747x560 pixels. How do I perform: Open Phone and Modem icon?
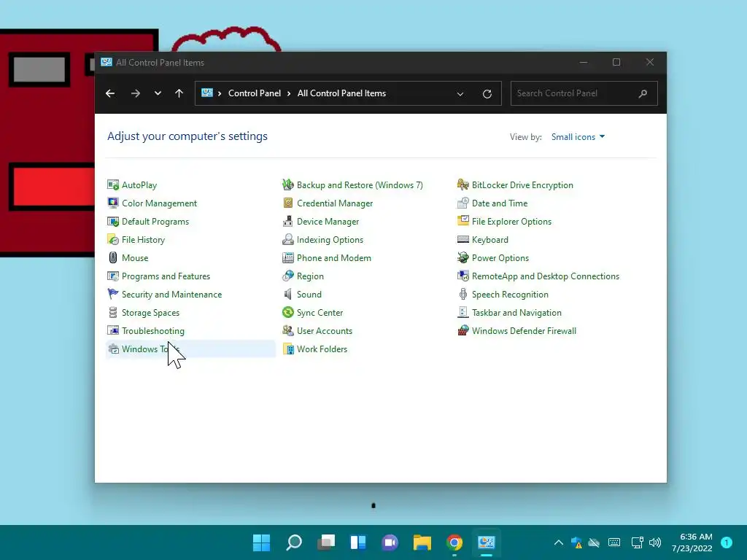pyautogui.click(x=287, y=257)
